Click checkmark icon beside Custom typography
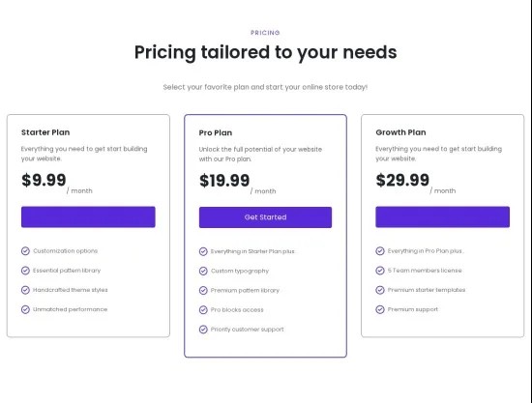Screen dimensions: 532x403 203,271
